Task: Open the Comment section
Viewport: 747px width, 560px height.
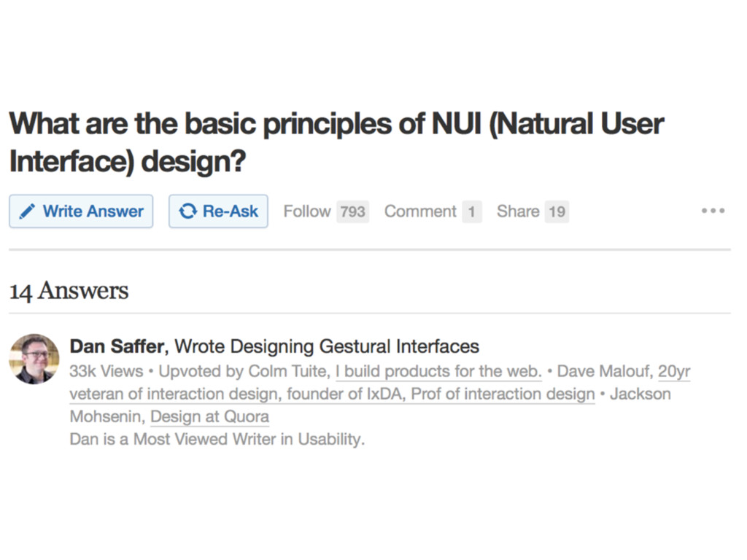Action: pos(420,211)
